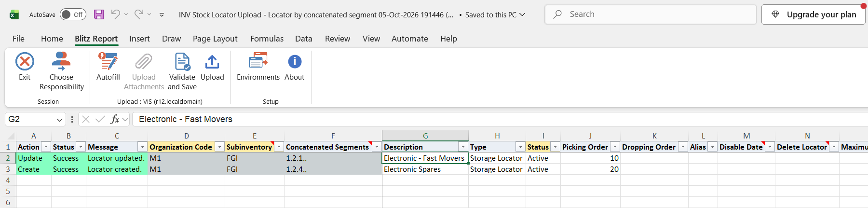Viewport: 868px width, 208px height.
Task: Select the Blitz Report tab
Action: (96, 39)
